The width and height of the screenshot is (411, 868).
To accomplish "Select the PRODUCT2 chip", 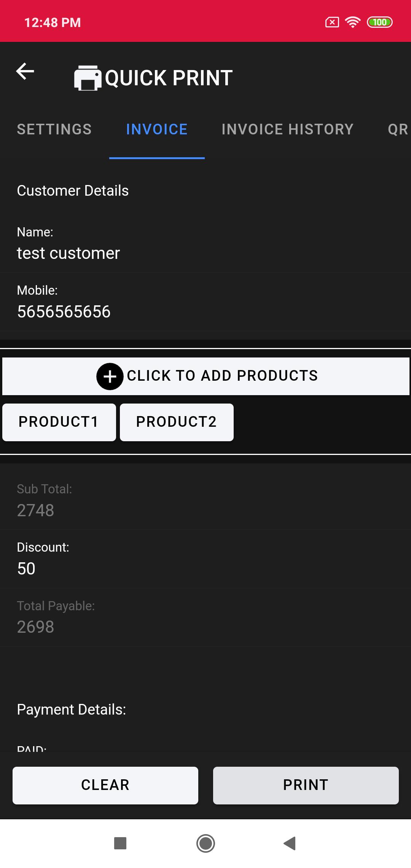I will [177, 422].
